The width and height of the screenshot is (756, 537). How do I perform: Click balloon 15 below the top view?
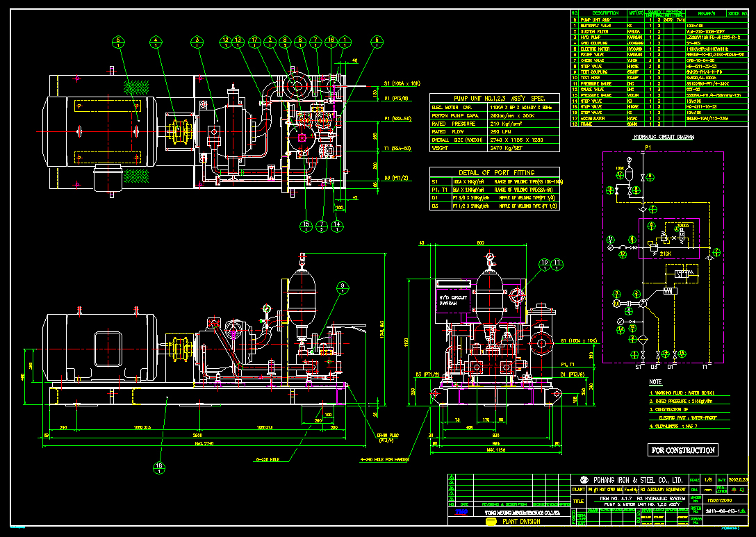[306, 224]
